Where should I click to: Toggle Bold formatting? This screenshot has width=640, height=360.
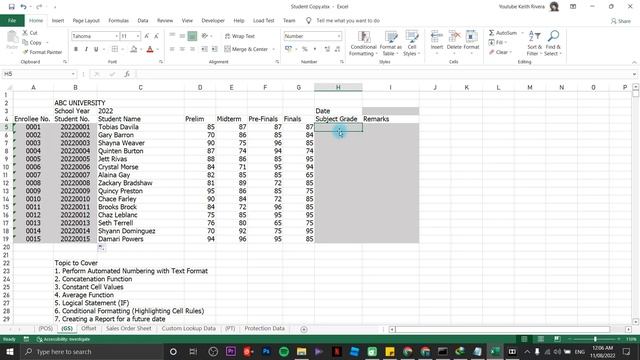tap(76, 49)
